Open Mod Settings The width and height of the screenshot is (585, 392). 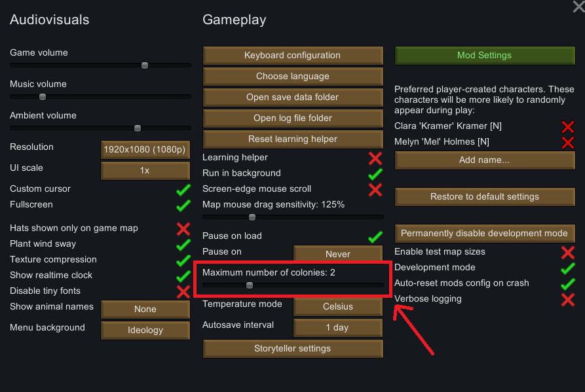pyautogui.click(x=484, y=56)
